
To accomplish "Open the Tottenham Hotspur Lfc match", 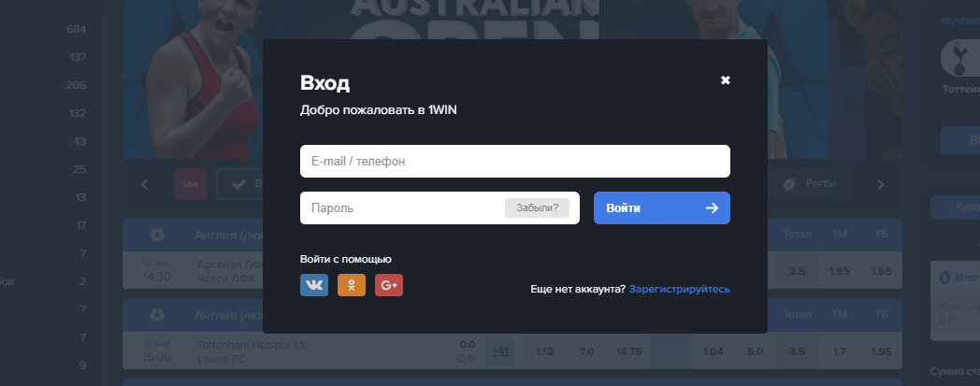I will pyautogui.click(x=252, y=351).
